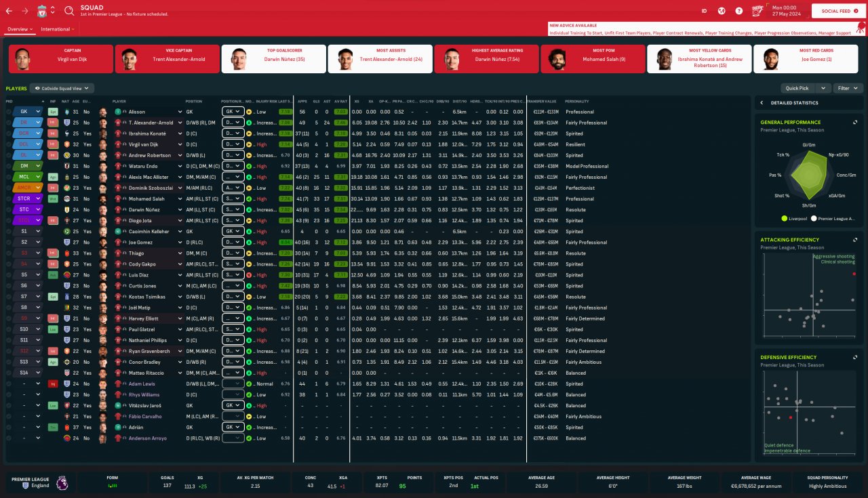Click Joe Gomez's face photo in table
868x498 pixels.
103,242
